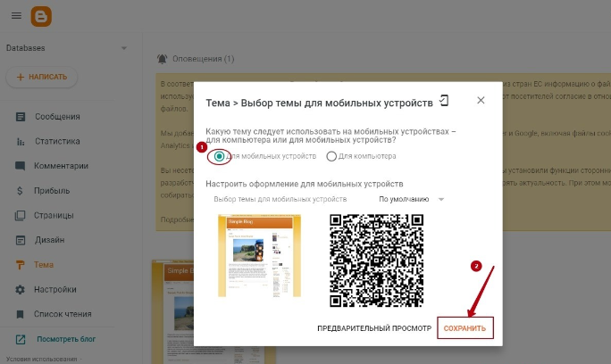Click the Статистика chart icon

pyautogui.click(x=21, y=141)
